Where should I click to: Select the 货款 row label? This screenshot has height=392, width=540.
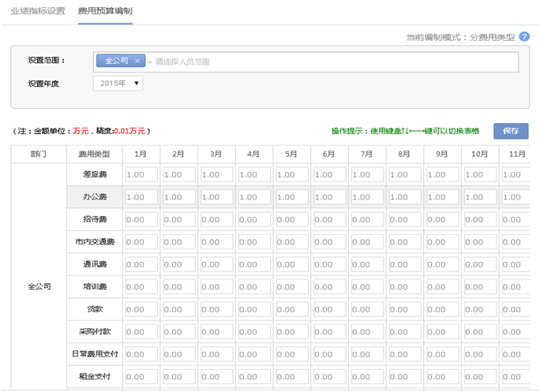[x=95, y=309]
